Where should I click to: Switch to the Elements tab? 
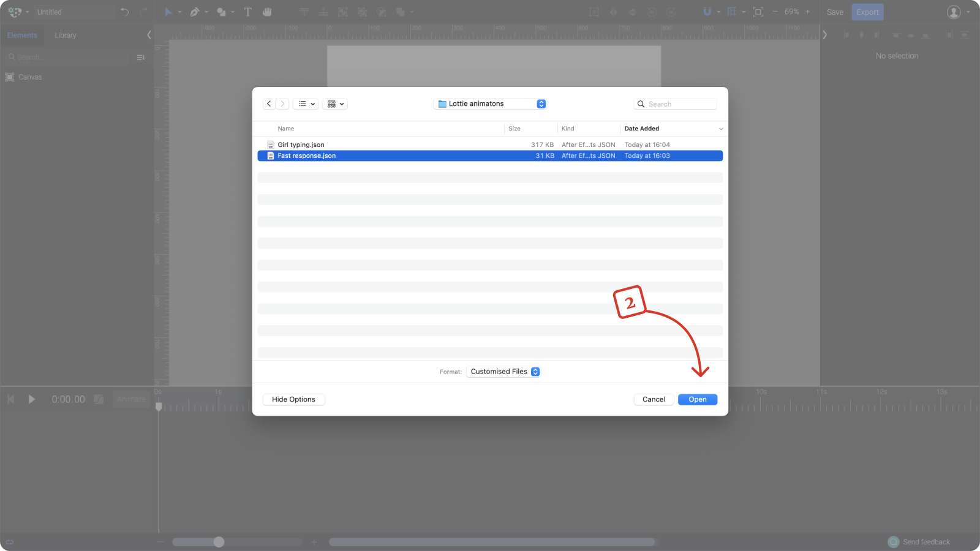(x=22, y=35)
